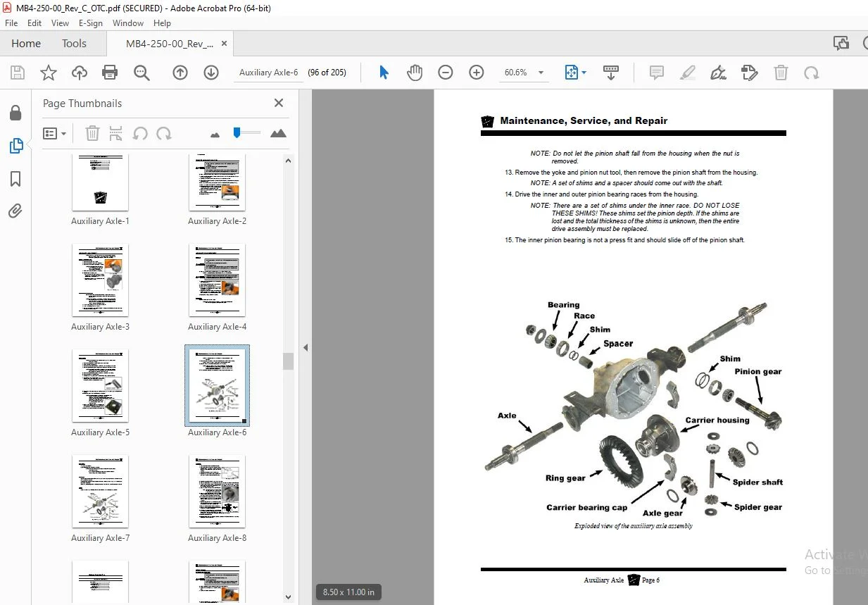
Task: Select Auxiliary Axle-5 thumbnail
Action: 100,385
